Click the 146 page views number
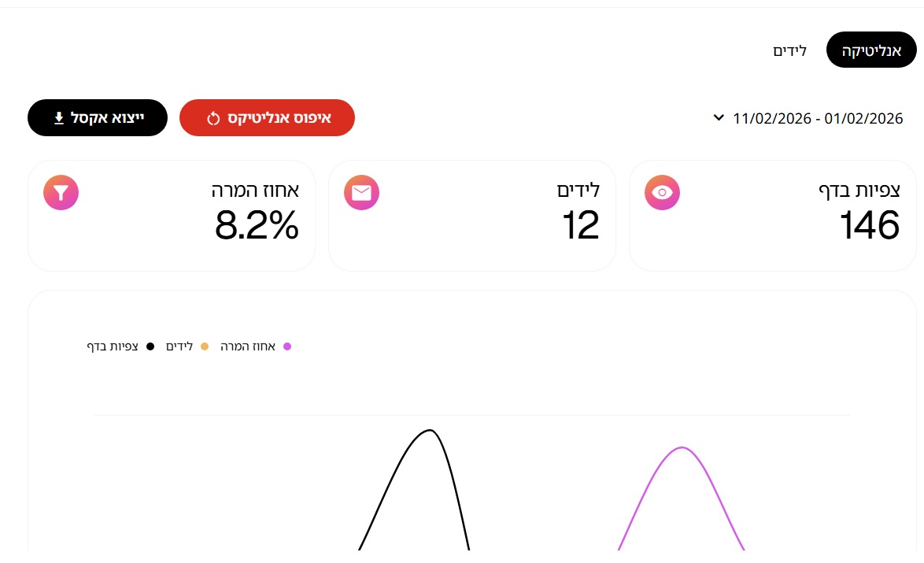The height and width of the screenshot is (563, 924). [869, 225]
